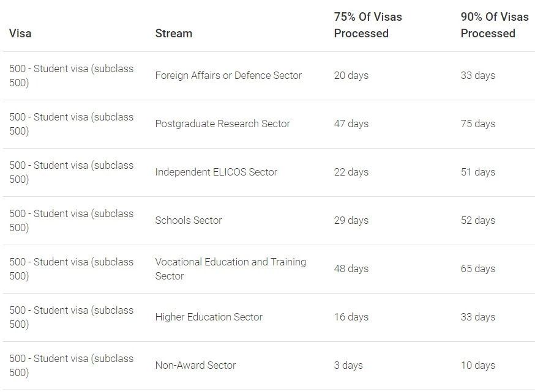The height and width of the screenshot is (392, 535).
Task: Click the Stream column header
Action: (174, 34)
